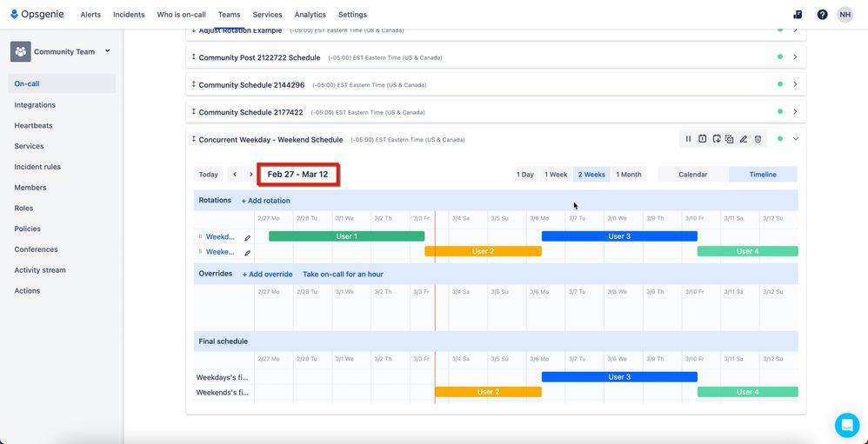Click reorder handle of Community Post 2122722 Schedule
The width and height of the screenshot is (868, 444).
point(194,57)
